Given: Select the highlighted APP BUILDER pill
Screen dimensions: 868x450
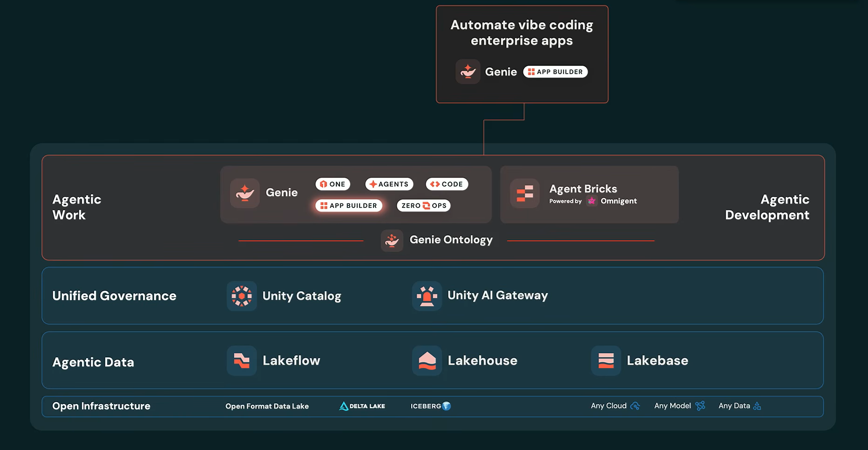Looking at the screenshot, I should coord(349,205).
